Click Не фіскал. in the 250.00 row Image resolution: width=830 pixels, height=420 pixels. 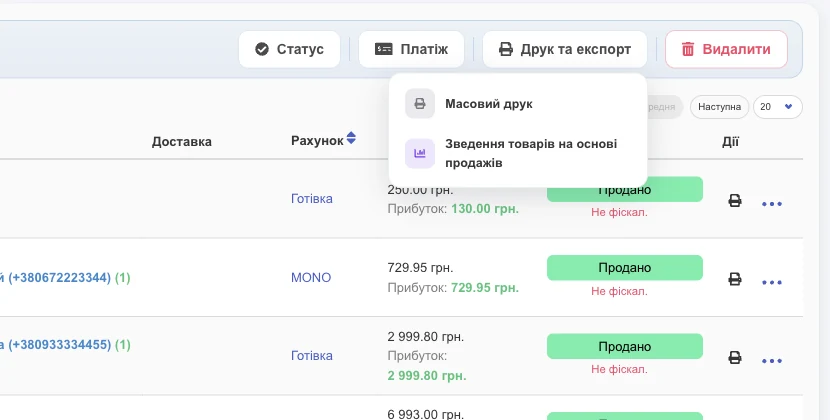619,212
